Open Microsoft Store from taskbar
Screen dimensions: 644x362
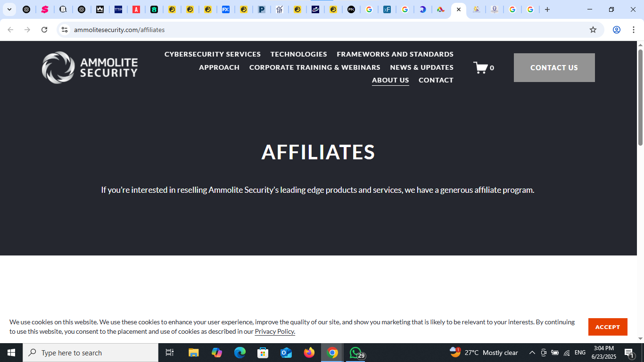[x=263, y=353]
